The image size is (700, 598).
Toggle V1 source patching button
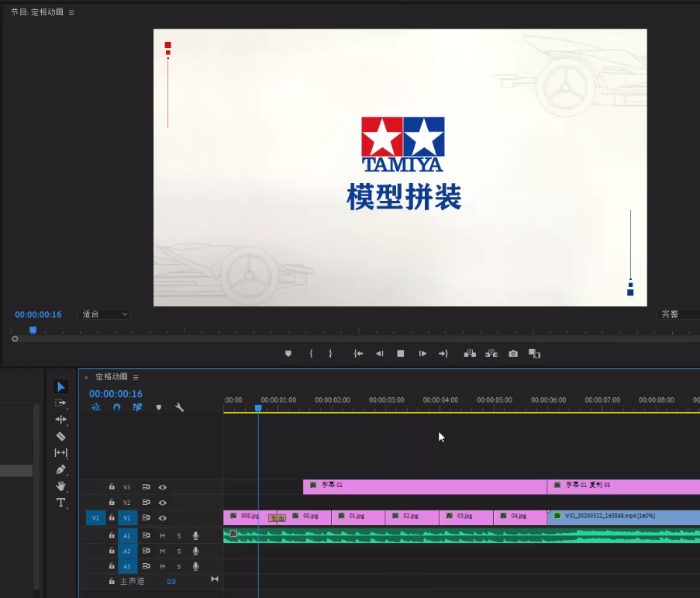(95, 518)
